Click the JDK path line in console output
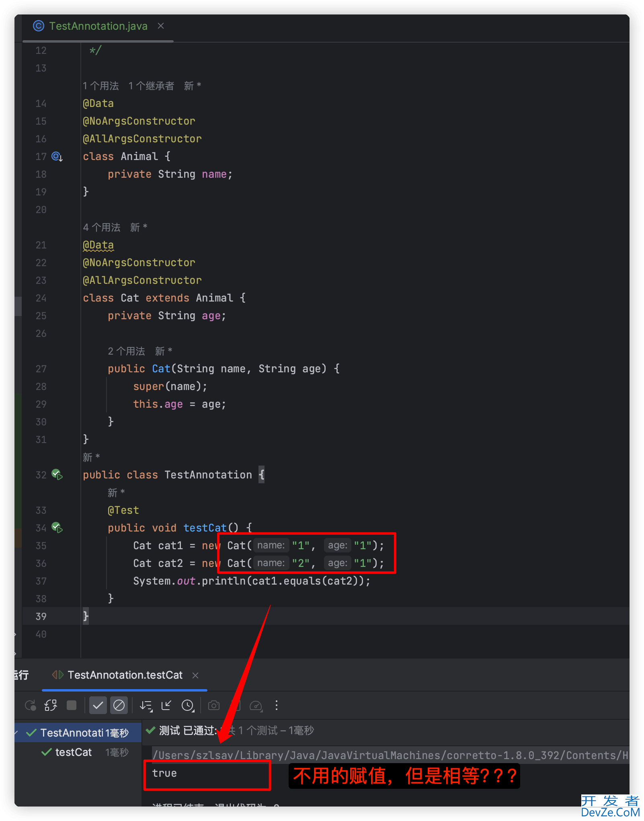 tap(390, 755)
